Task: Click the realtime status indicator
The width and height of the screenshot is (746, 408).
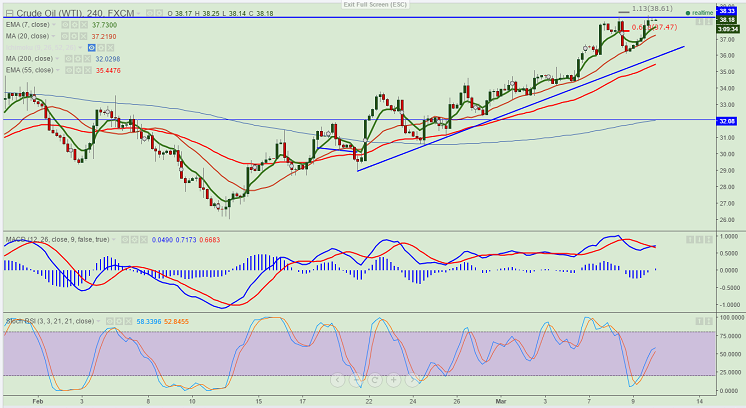Action: (x=699, y=13)
